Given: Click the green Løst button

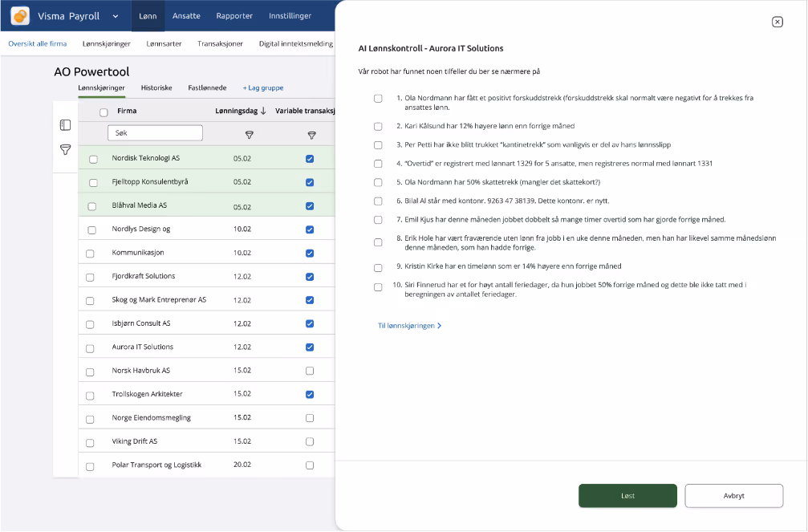Looking at the screenshot, I should [627, 495].
